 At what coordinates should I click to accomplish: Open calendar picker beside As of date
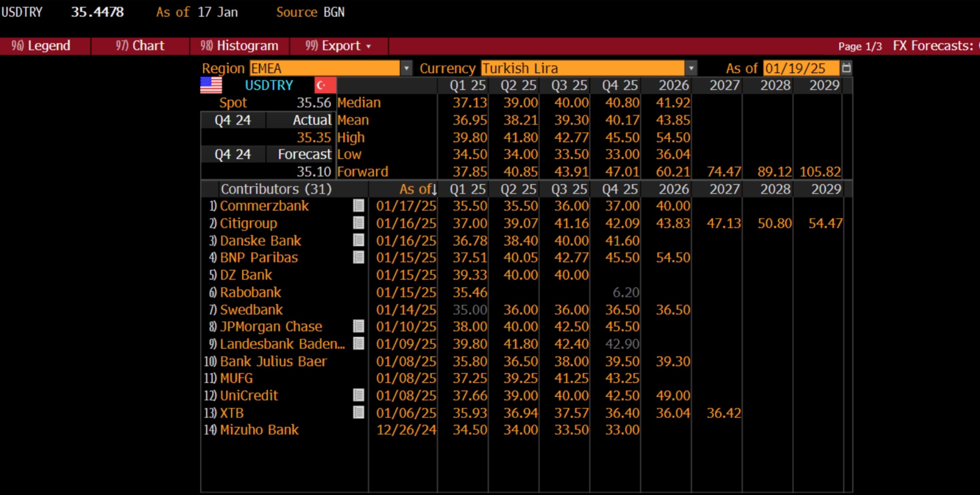[846, 68]
